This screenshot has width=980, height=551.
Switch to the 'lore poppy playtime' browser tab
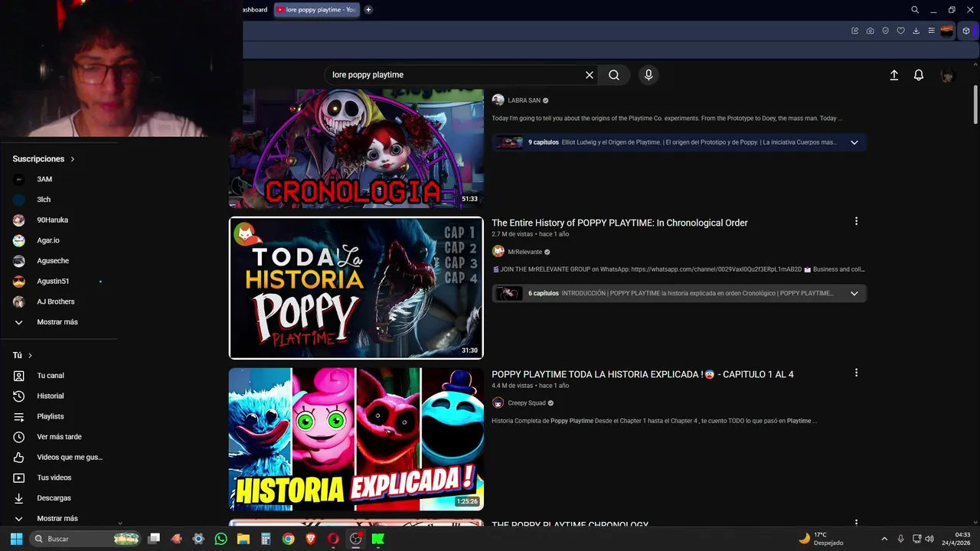pyautogui.click(x=315, y=10)
